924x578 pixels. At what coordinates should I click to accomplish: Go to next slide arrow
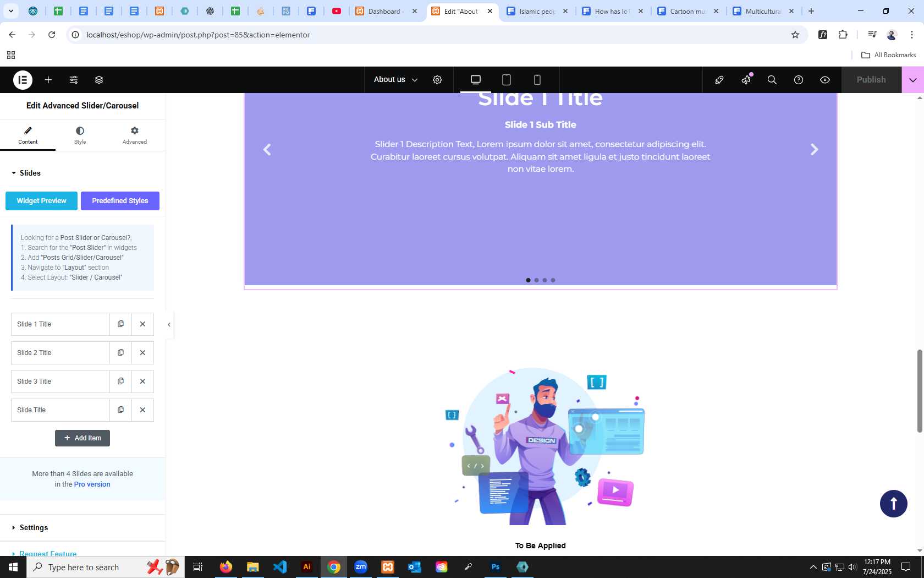[x=815, y=150]
